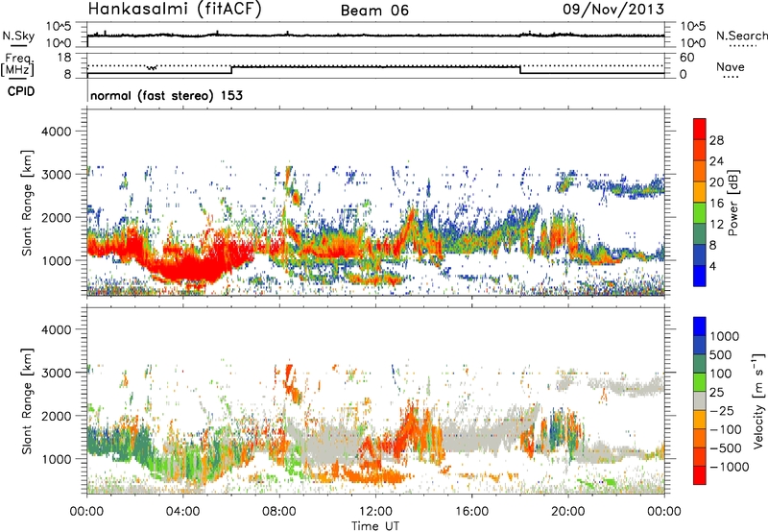Click the date '09/Nov/2013'
The height and width of the screenshot is (532, 768).
[x=613, y=10]
